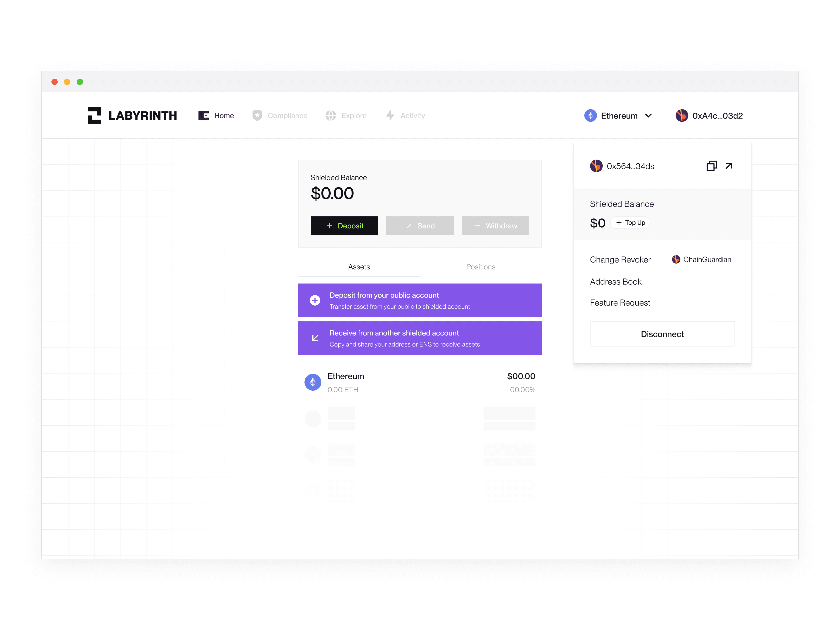Open Explore via the globe icon
The image size is (840, 630).
331,115
